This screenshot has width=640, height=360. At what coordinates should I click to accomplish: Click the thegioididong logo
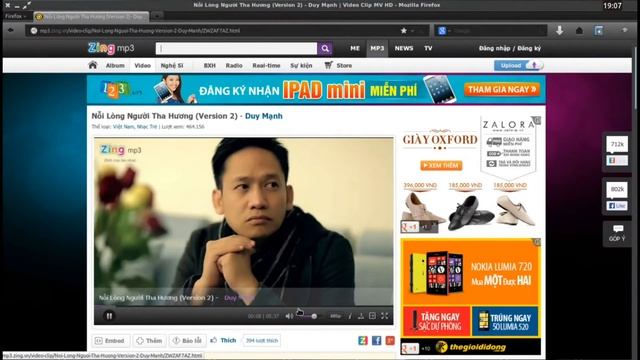pos(470,347)
